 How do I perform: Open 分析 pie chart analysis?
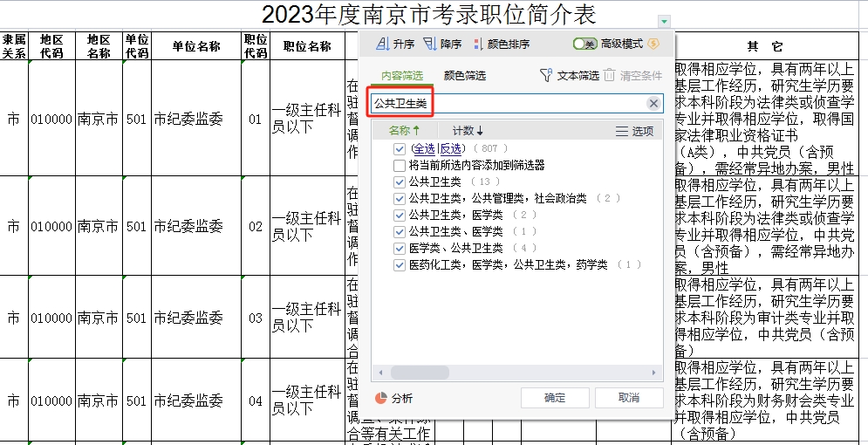tap(381, 398)
